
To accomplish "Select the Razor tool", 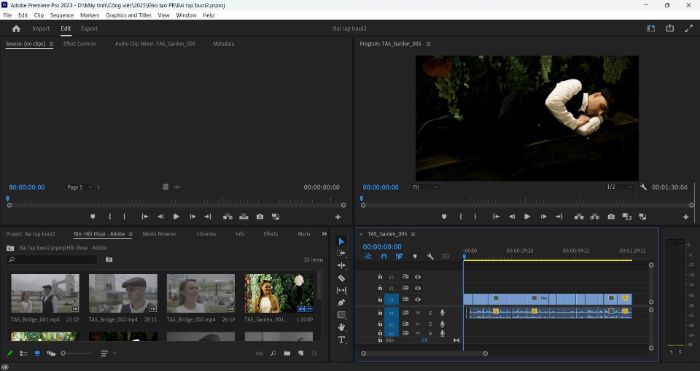I will pyautogui.click(x=342, y=278).
